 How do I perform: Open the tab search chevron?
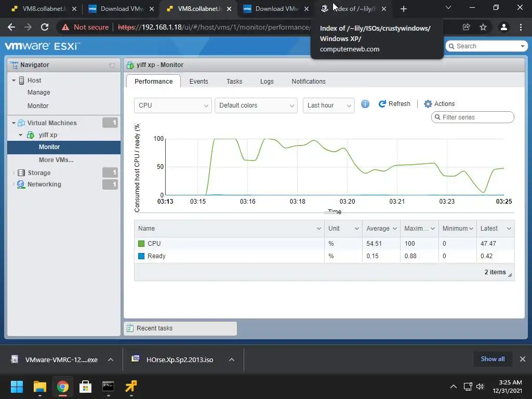pos(448,7)
